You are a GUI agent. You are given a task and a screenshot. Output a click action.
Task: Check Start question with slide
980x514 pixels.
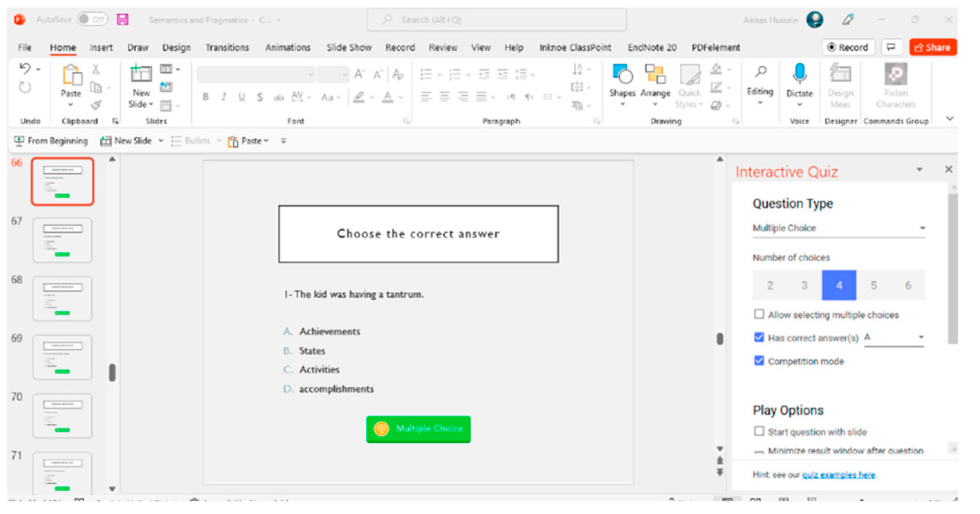coord(758,431)
